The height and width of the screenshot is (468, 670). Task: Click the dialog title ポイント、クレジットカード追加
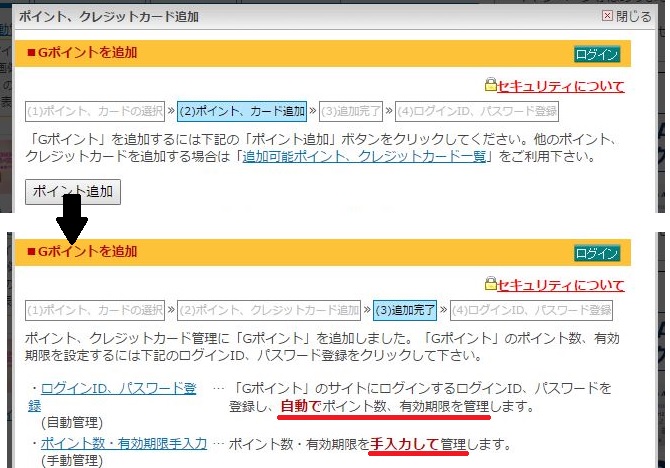point(109,17)
